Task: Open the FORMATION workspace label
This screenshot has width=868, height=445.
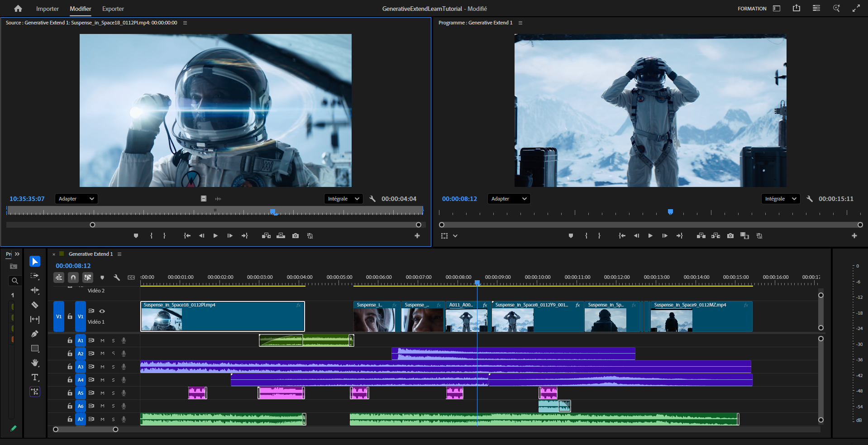Action: [752, 9]
